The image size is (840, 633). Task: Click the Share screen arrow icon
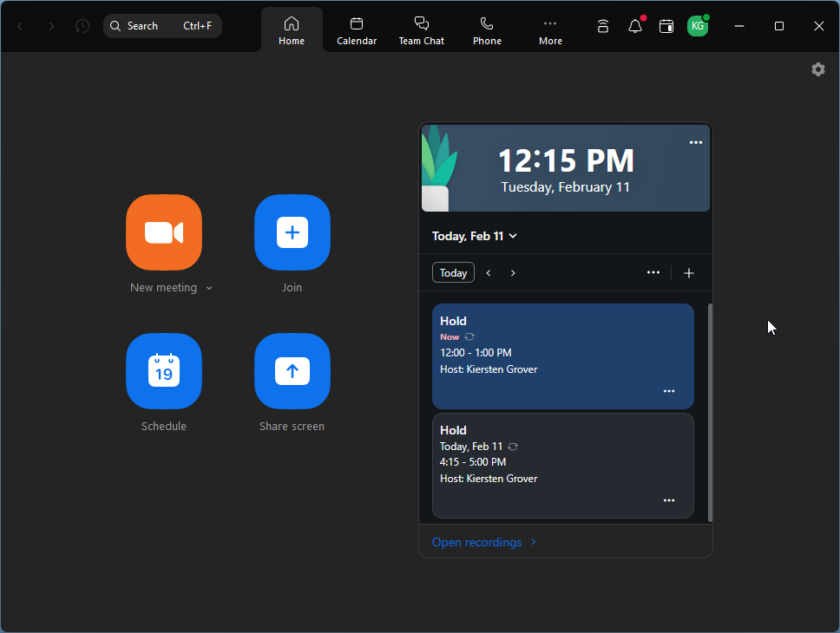pos(292,371)
